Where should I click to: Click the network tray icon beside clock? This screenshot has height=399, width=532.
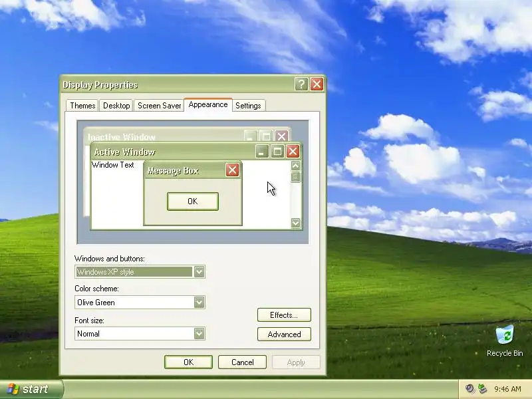tap(482, 388)
